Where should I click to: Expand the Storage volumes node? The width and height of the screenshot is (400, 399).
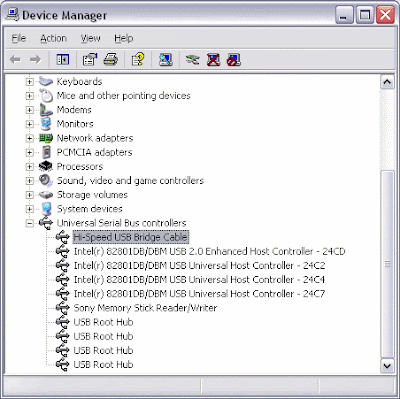click(30, 195)
